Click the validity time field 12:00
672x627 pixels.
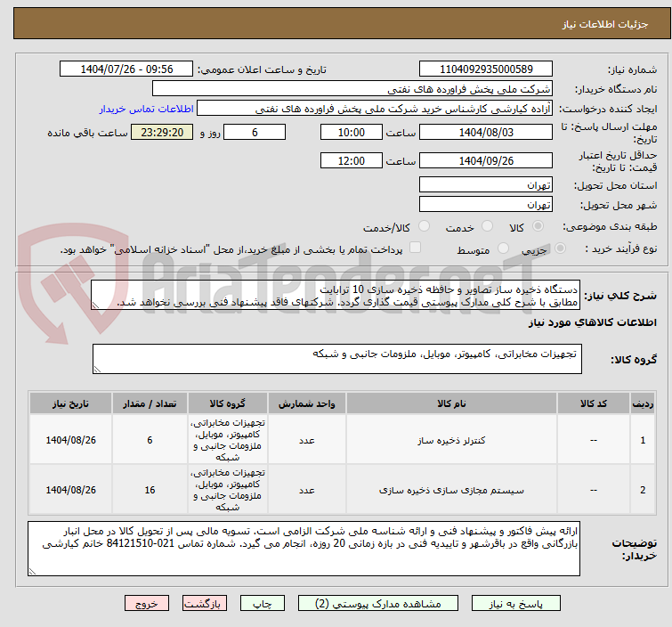pyautogui.click(x=352, y=160)
